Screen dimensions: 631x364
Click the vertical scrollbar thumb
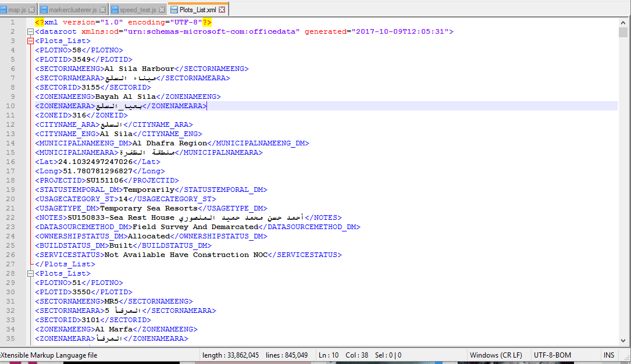click(623, 32)
